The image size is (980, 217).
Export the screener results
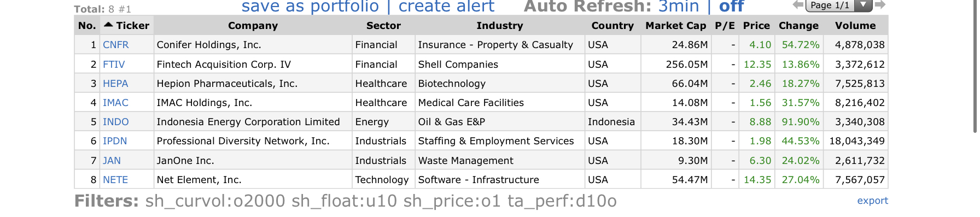click(872, 201)
